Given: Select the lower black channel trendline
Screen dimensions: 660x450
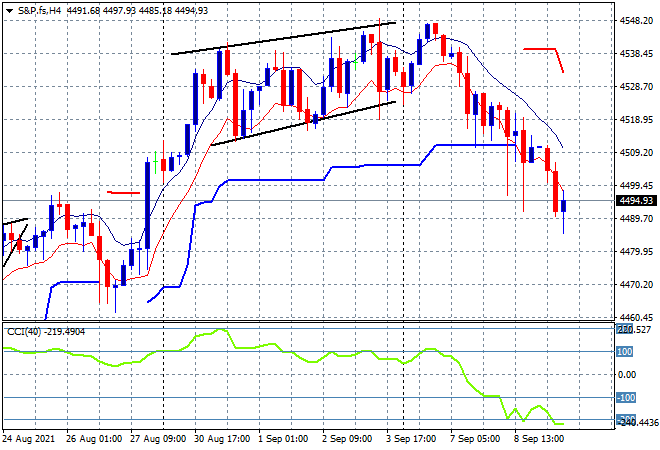Looking at the screenshot, I should pos(303,123).
